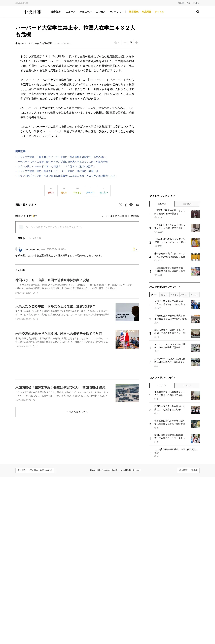Open 広告案内・お問い合わせ footer button

pos(41,470)
